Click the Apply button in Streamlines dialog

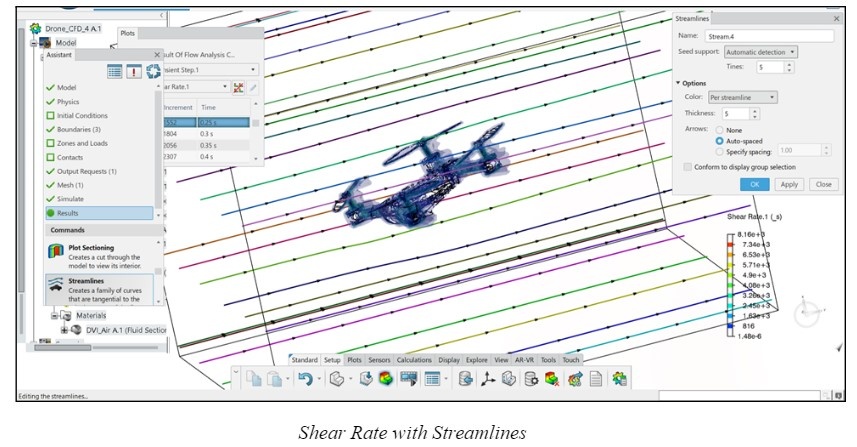789,185
